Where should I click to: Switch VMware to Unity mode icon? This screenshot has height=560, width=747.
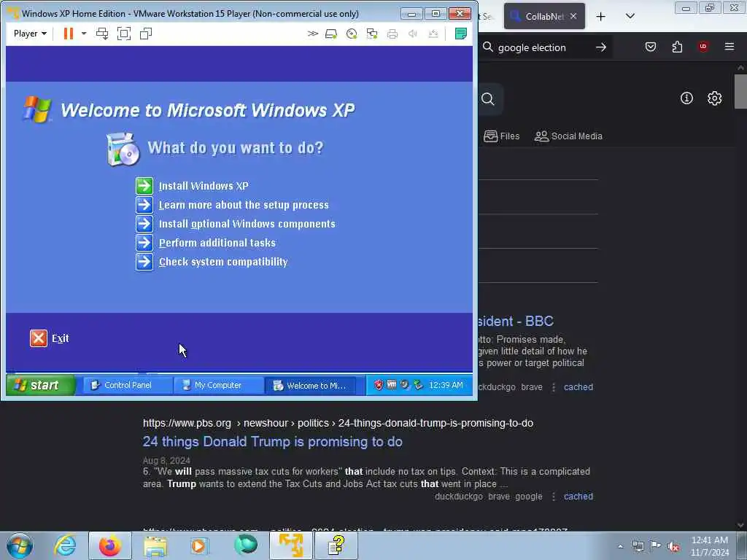click(x=146, y=34)
